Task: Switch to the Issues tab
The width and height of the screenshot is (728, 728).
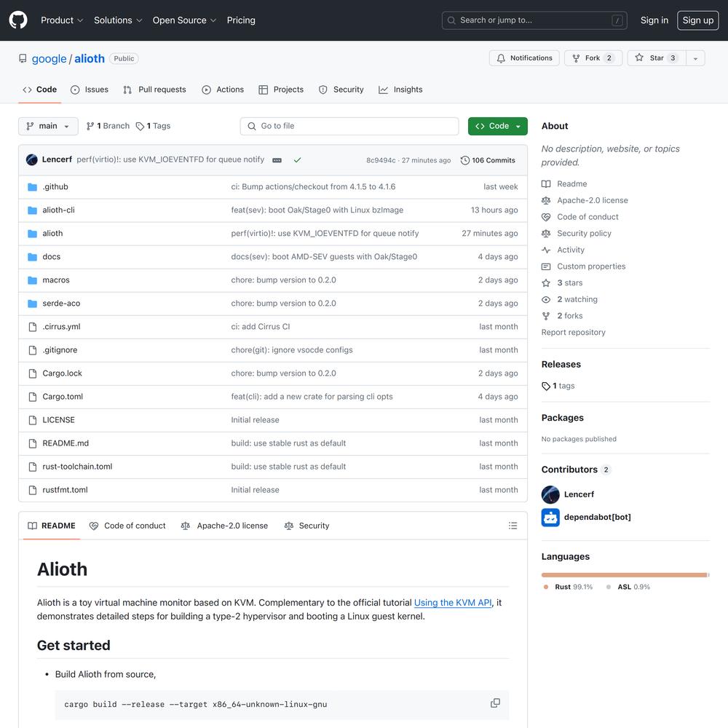Action: [90, 90]
